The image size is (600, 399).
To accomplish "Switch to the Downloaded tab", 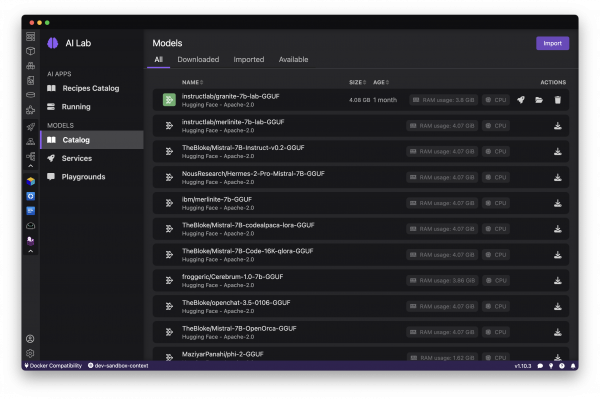I will [198, 59].
